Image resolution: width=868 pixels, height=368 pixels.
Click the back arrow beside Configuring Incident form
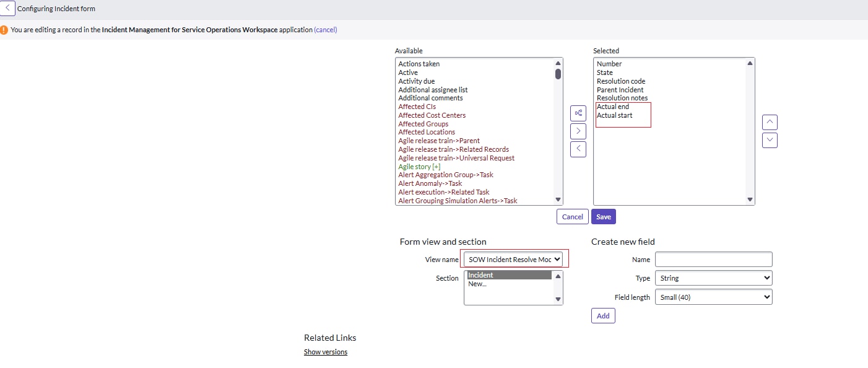(x=7, y=9)
